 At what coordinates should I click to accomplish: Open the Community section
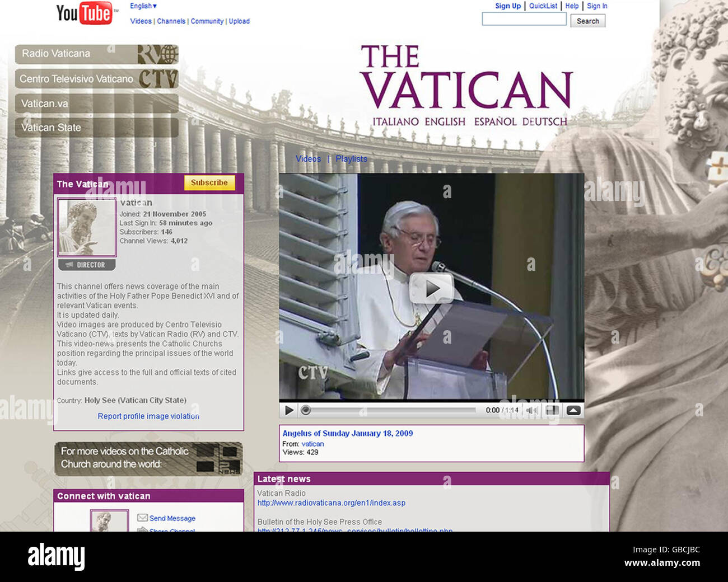pyautogui.click(x=207, y=21)
